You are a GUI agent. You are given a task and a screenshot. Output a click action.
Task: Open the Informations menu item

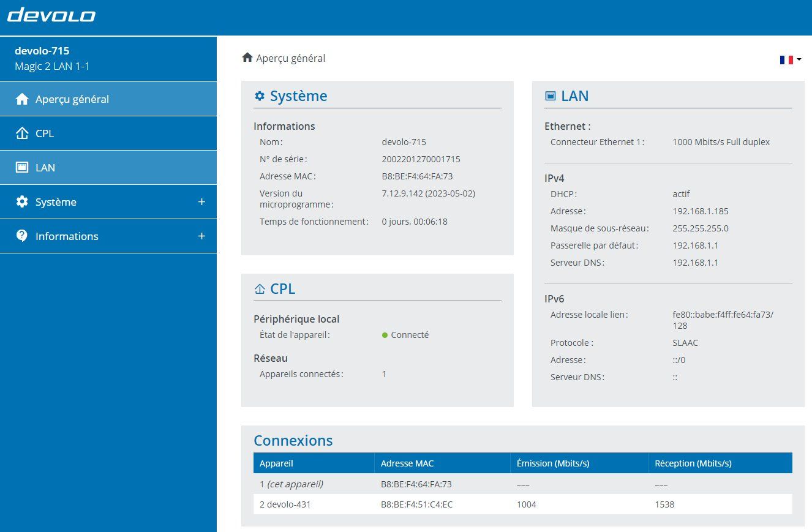pos(108,236)
